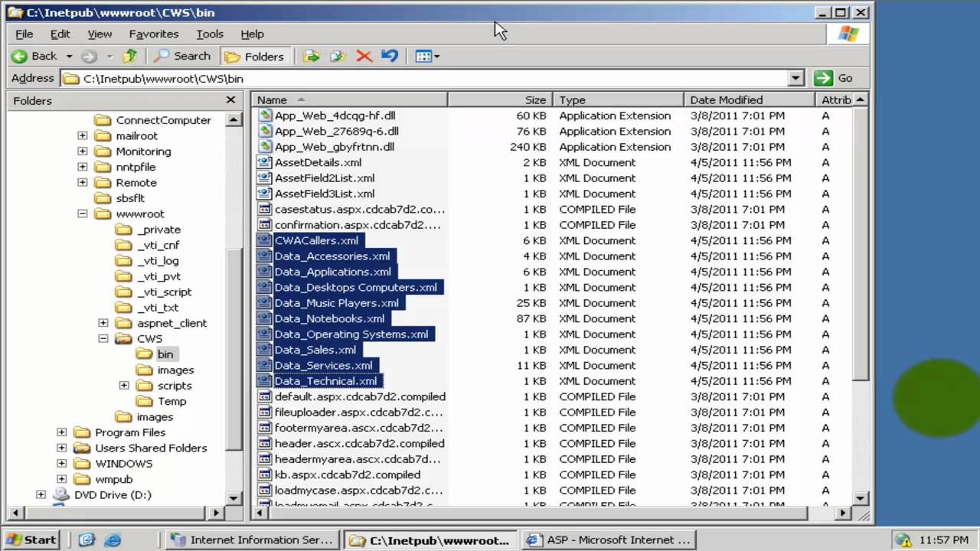Screen dimensions: 980x551
Task: Sort files by Date Modified column
Action: (750, 100)
